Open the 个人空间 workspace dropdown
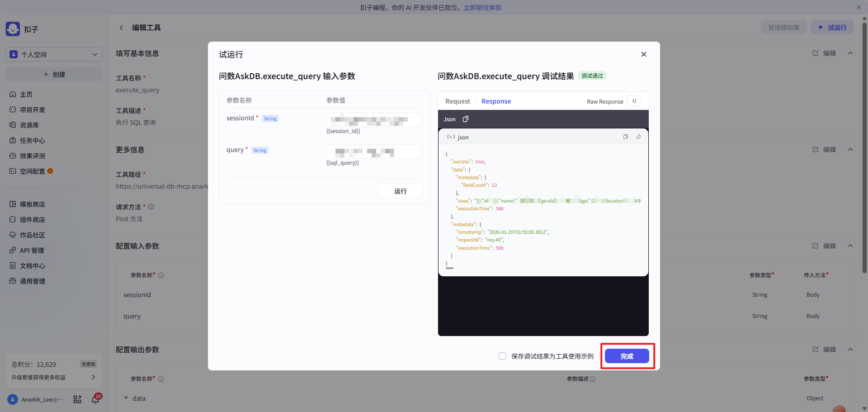868x412 pixels. point(54,54)
